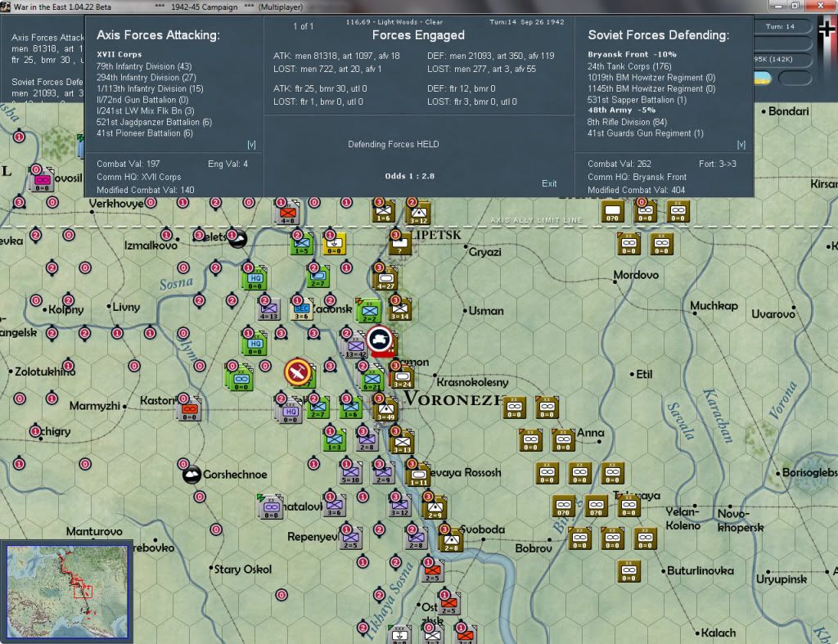Click the Odds 1 : 2.8 text
The width and height of the screenshot is (838, 644).
[x=409, y=176]
